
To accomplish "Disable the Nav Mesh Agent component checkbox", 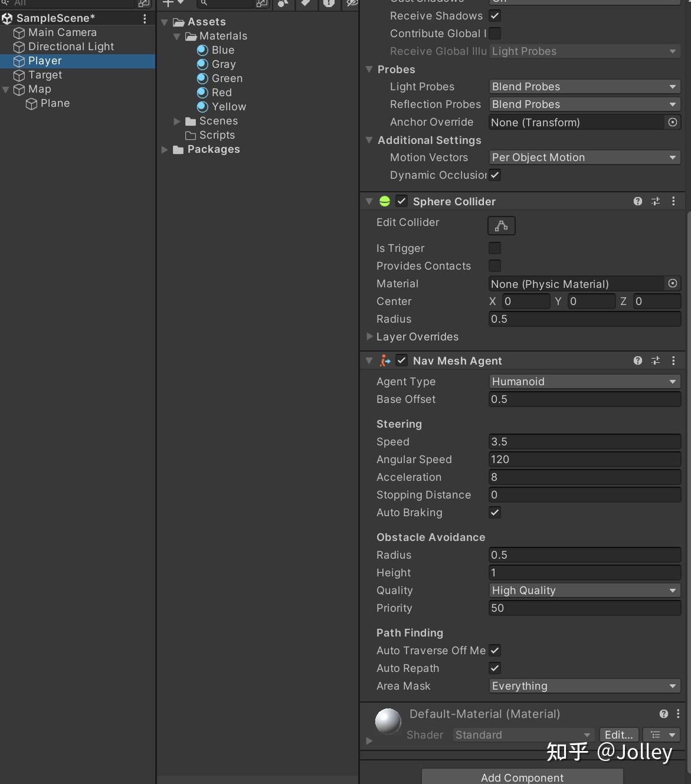I will tap(402, 360).
